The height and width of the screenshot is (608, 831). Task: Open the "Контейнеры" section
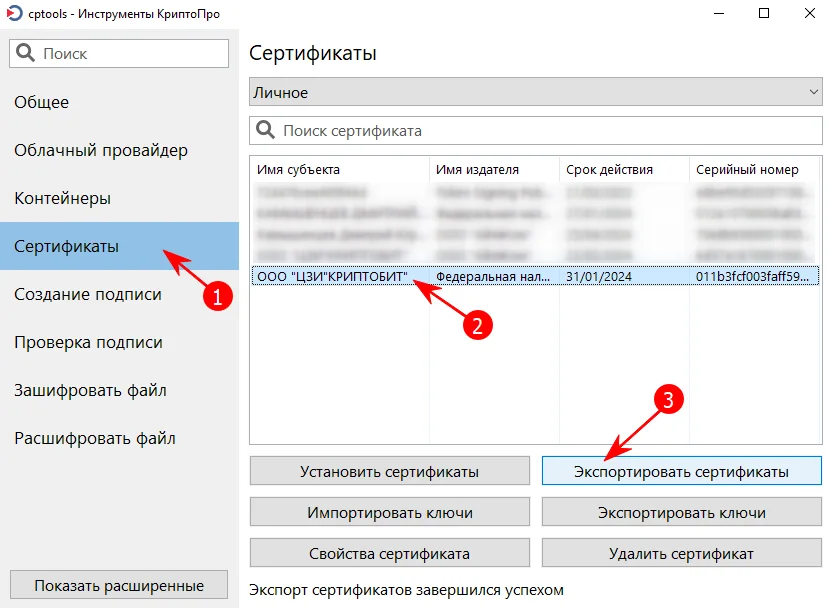click(x=70, y=198)
